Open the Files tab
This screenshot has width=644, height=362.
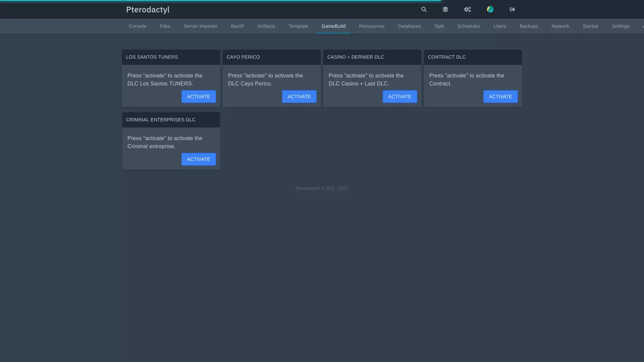pyautogui.click(x=165, y=26)
